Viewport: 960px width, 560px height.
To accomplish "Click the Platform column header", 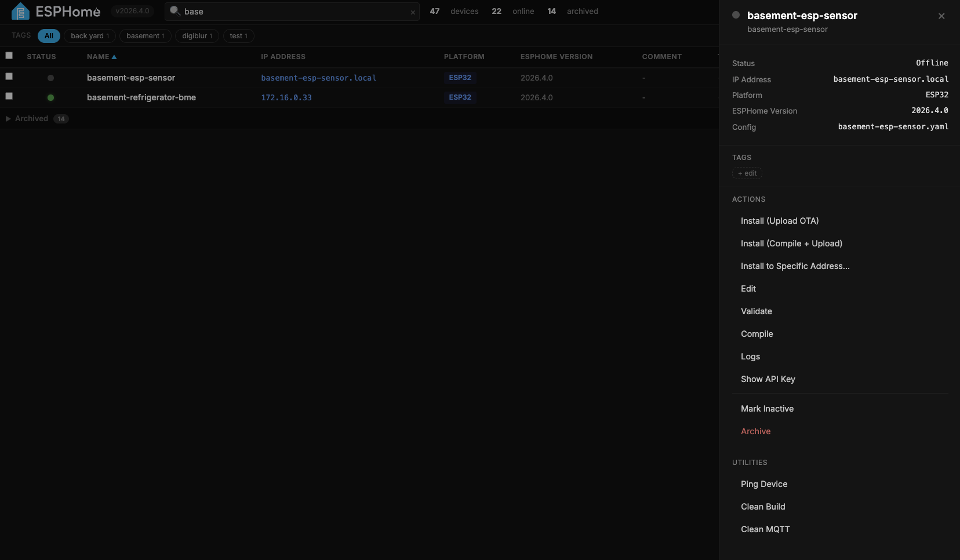I will point(464,57).
